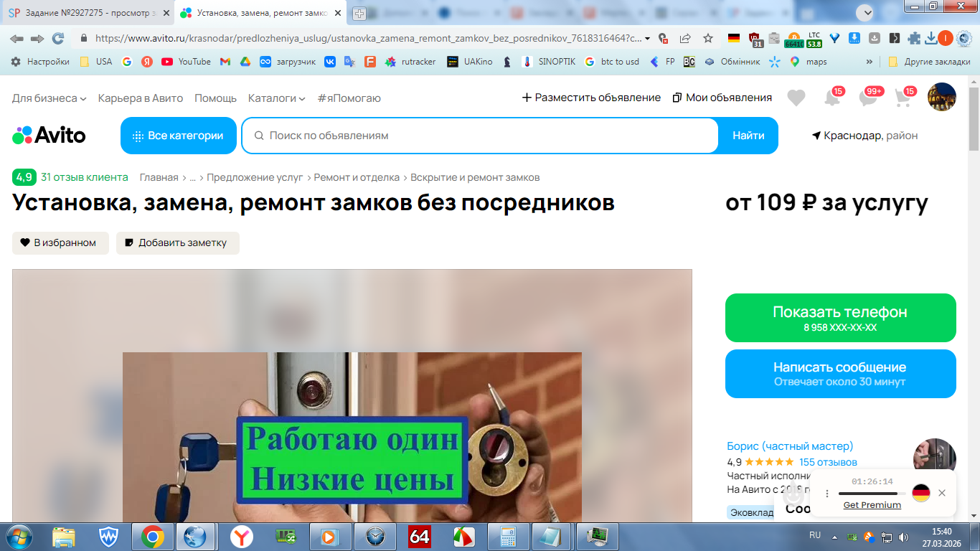980x551 pixels.
Task: Expand the «Для бизнеса» dropdown
Action: coord(50,98)
